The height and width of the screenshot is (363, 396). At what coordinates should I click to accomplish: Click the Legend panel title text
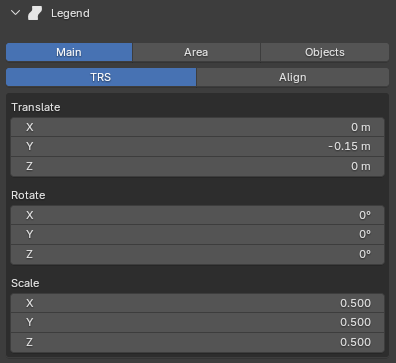[x=70, y=13]
